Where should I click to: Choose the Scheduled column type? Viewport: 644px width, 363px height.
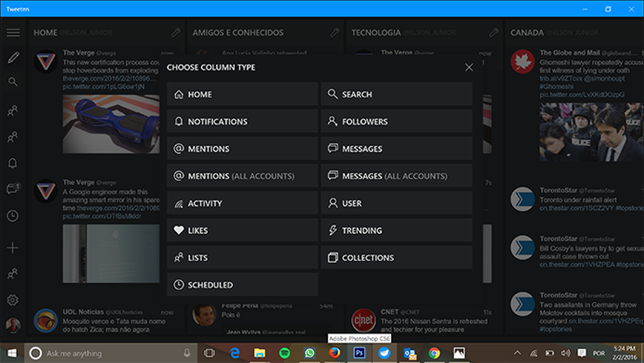point(242,284)
